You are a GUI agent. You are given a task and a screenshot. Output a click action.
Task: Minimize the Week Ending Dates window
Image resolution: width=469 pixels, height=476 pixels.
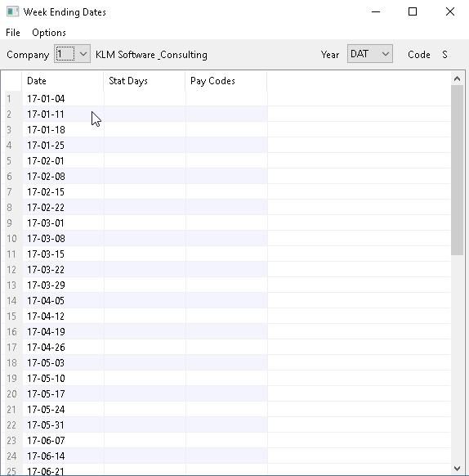[x=376, y=11]
